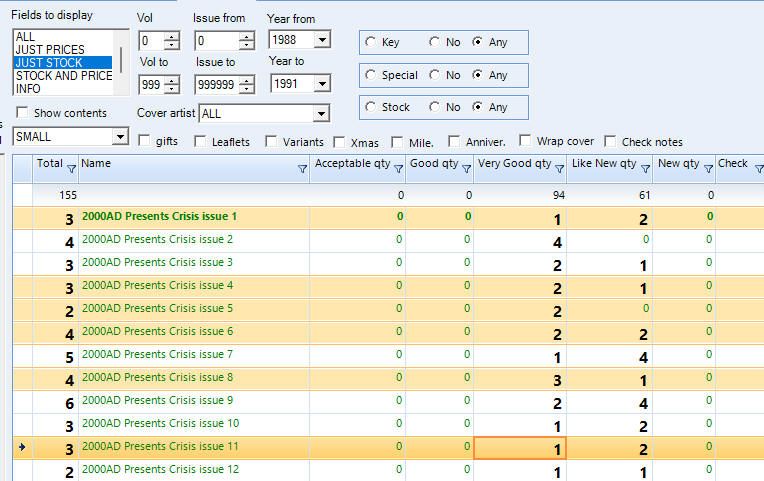The image size is (764, 481).
Task: Open filter on Name column
Action: pyautogui.click(x=302, y=169)
